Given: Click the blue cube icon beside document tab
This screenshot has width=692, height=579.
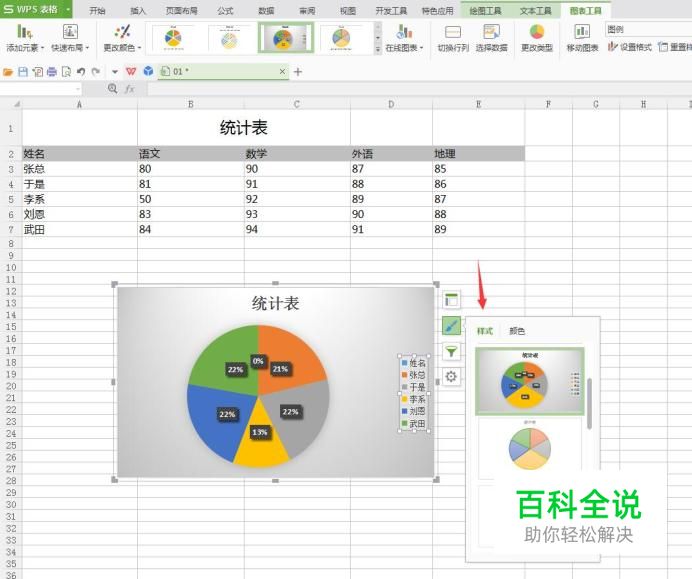Looking at the screenshot, I should point(149,71).
